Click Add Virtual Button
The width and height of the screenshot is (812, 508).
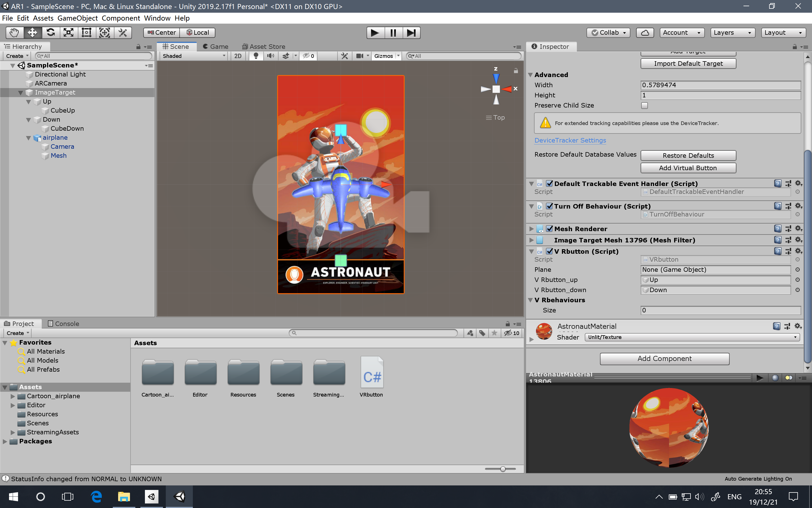pyautogui.click(x=688, y=168)
